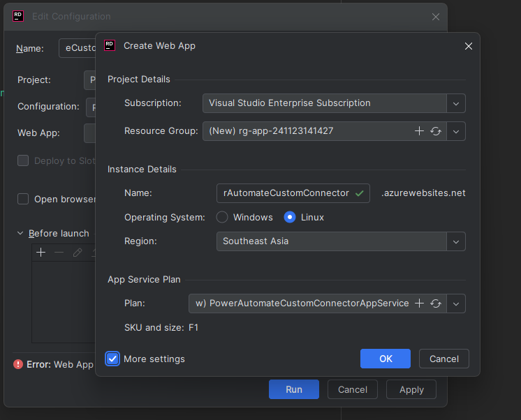Refresh the Resource Group list

(436, 131)
